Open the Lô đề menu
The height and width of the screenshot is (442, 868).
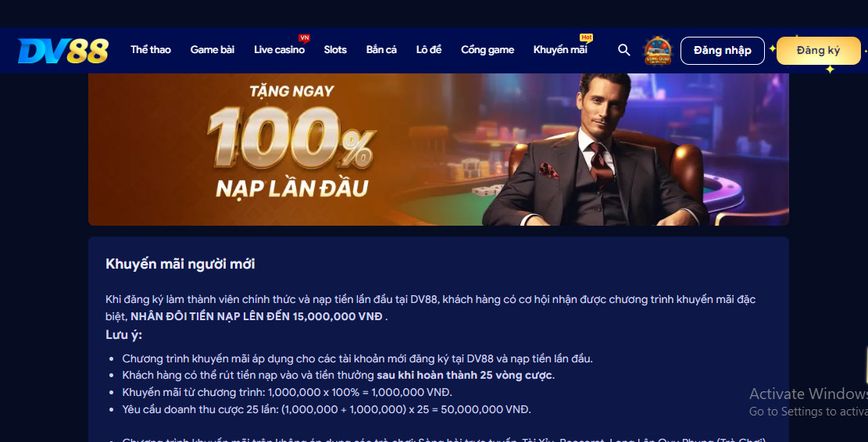coord(428,50)
